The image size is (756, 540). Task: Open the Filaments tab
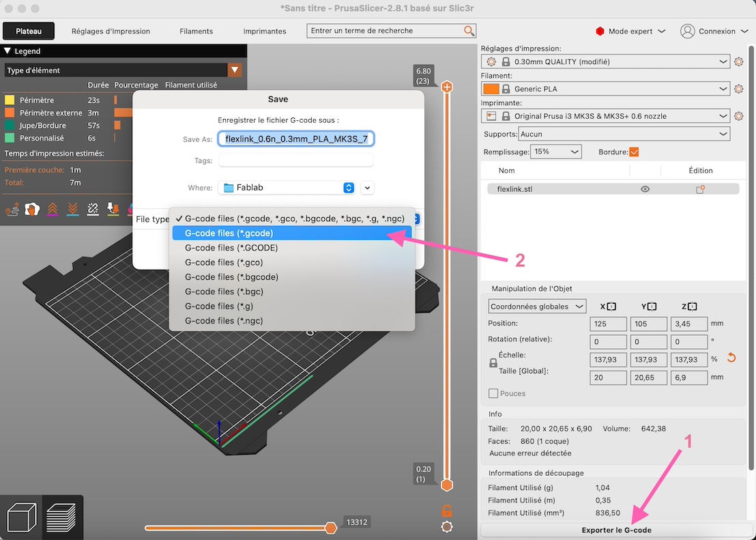coord(197,31)
